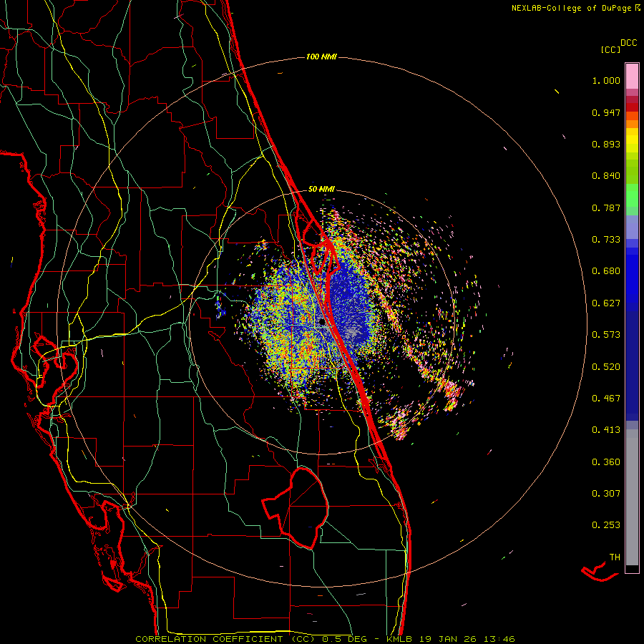Click the 0.307 scale value
The width and height of the screenshot is (644, 644).
coord(606,494)
